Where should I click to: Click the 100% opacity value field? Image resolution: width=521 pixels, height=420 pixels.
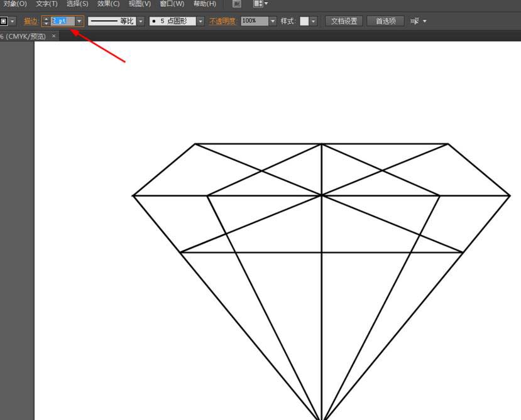255,21
